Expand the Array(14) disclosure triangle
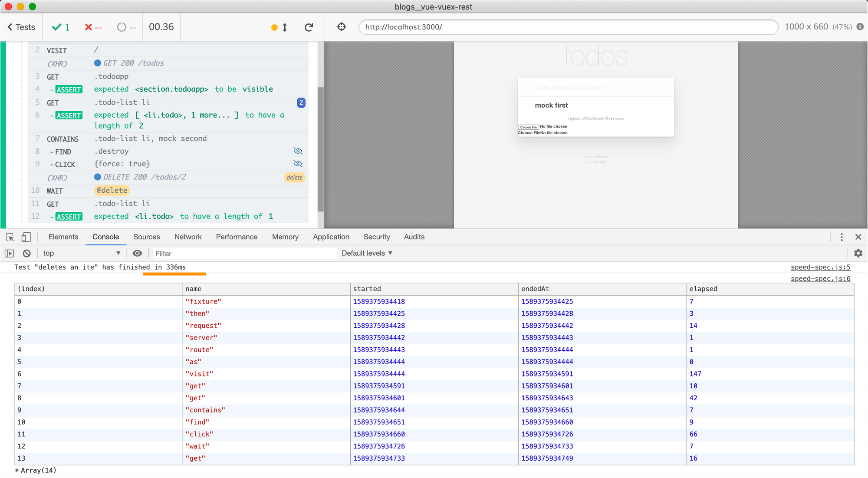 17,470
